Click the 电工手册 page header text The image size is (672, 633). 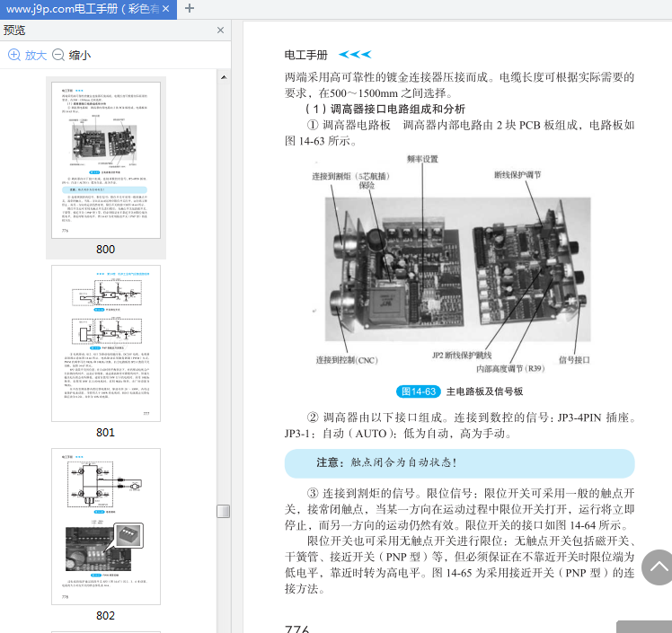tap(306, 55)
